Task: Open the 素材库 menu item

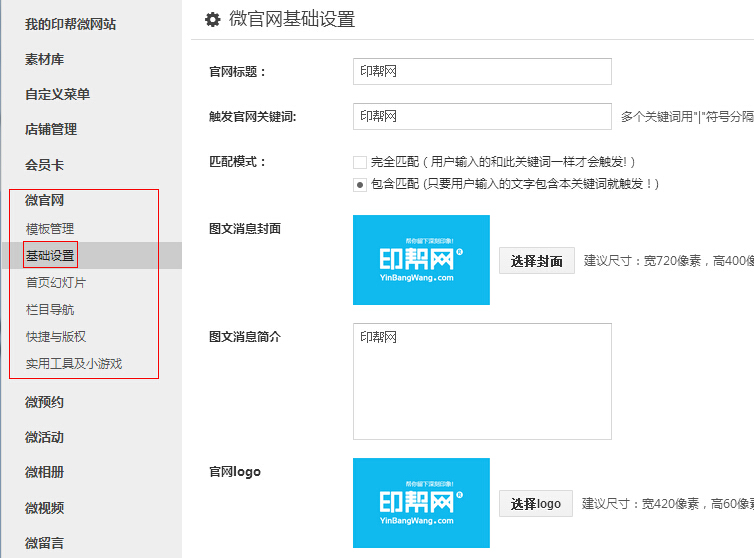Action: point(45,59)
